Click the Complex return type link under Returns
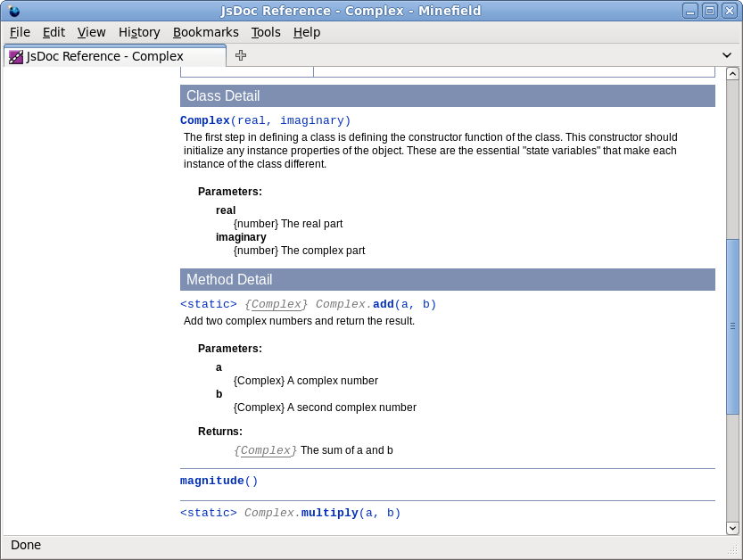The width and height of the screenshot is (743, 560). [x=266, y=450]
